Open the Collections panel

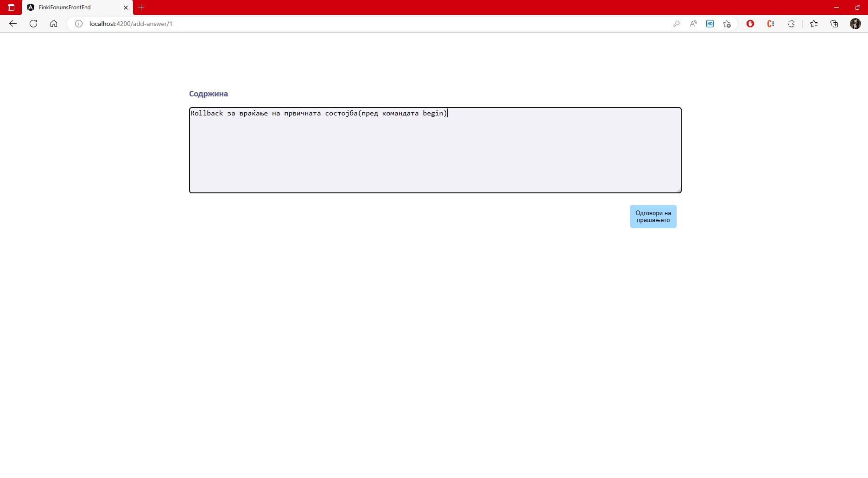point(834,24)
